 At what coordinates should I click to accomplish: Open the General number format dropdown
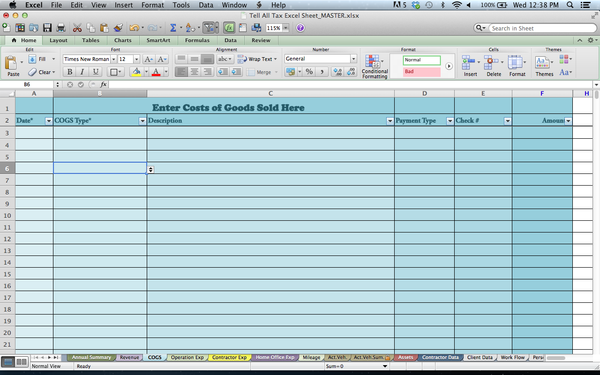click(x=353, y=59)
